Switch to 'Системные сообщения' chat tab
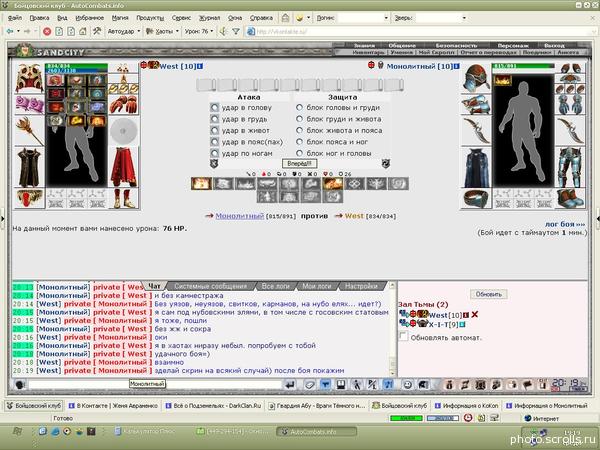Screen dimensions: 600x450 coord(210,286)
